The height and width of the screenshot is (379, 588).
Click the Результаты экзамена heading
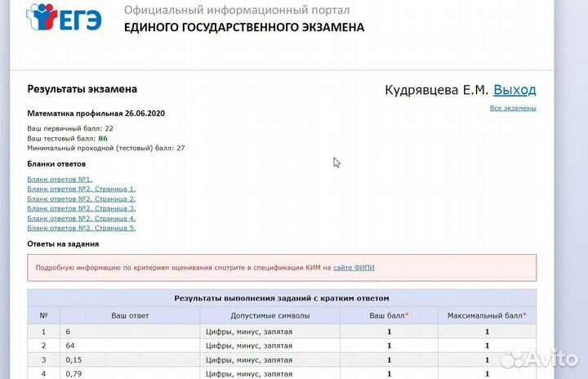(x=82, y=89)
